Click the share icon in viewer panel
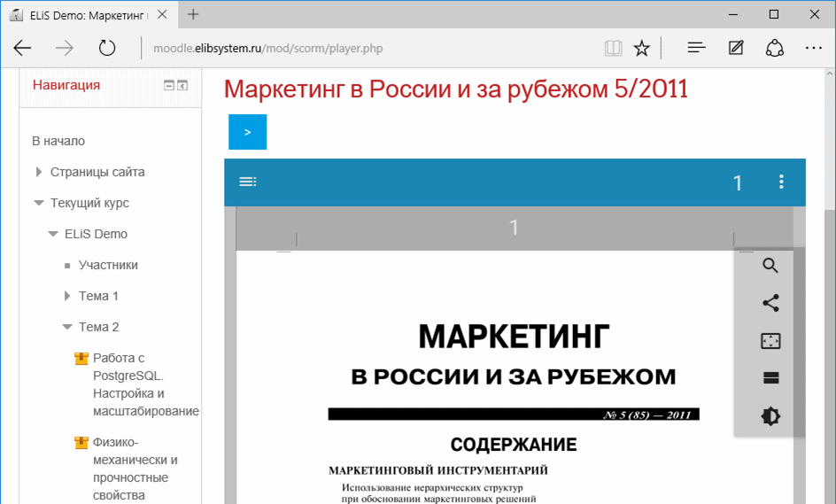 point(770,303)
